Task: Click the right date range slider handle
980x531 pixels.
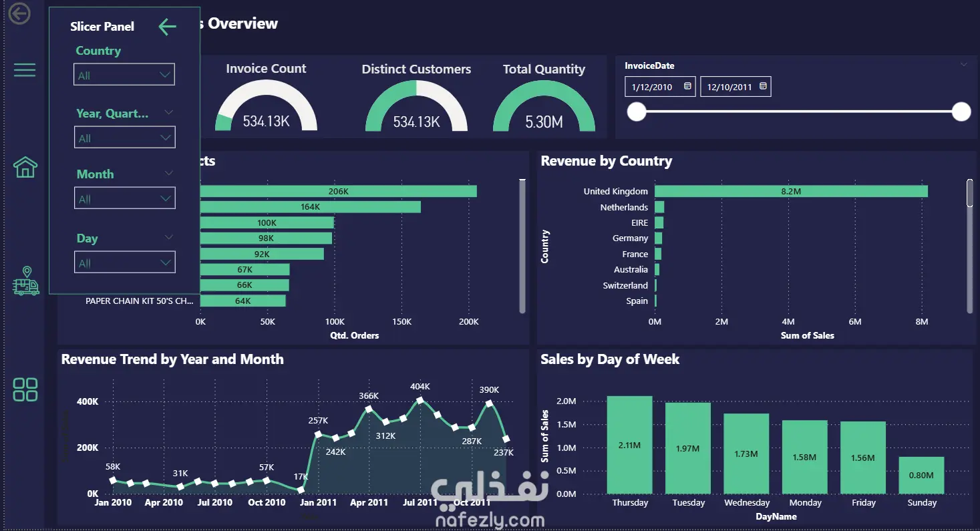Action: pyautogui.click(x=961, y=112)
